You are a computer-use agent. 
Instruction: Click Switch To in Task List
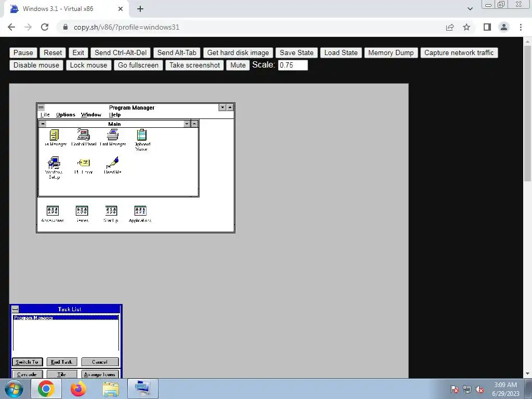click(x=27, y=362)
